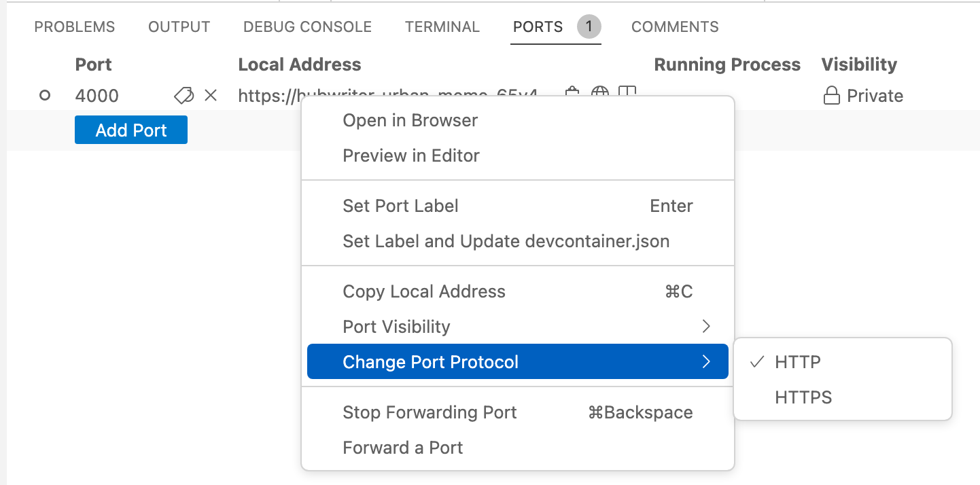The image size is (980, 485).
Task: Switch to the TERMINAL tab
Action: pos(442,26)
